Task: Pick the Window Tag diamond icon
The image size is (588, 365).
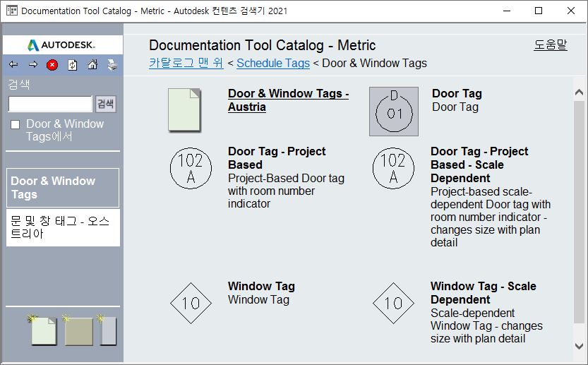Action: coord(191,303)
